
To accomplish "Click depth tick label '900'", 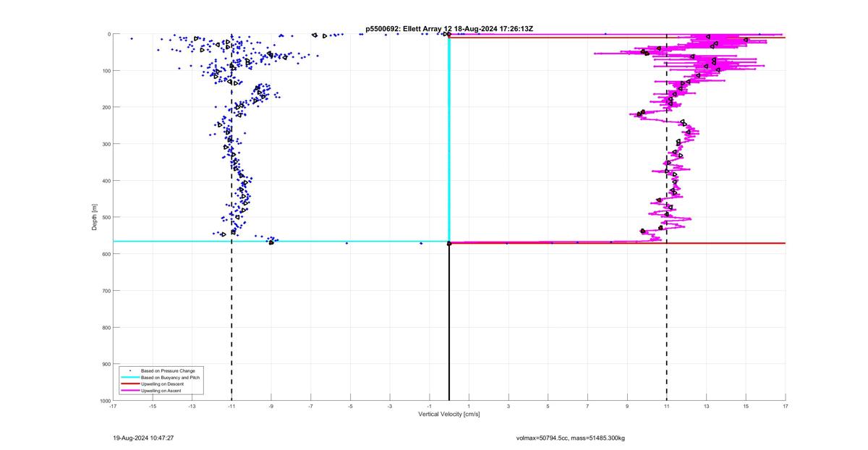I will (x=106, y=364).
